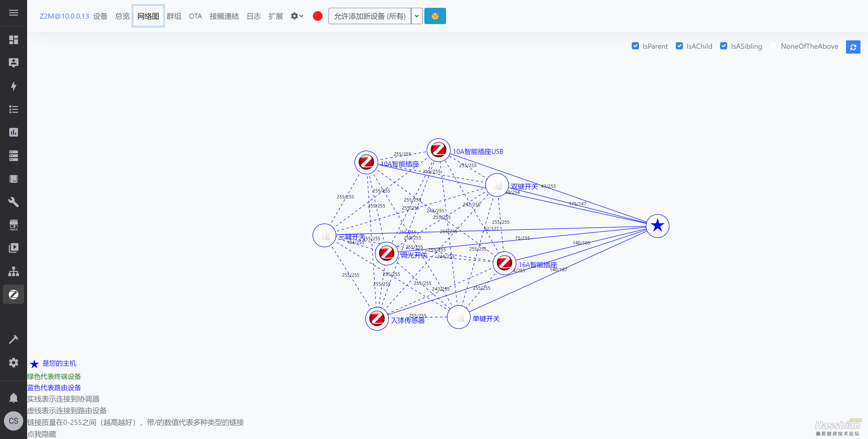This screenshot has width=868, height=439.
Task: Click the Z2M@10.0.0.13 link
Action: coord(64,16)
